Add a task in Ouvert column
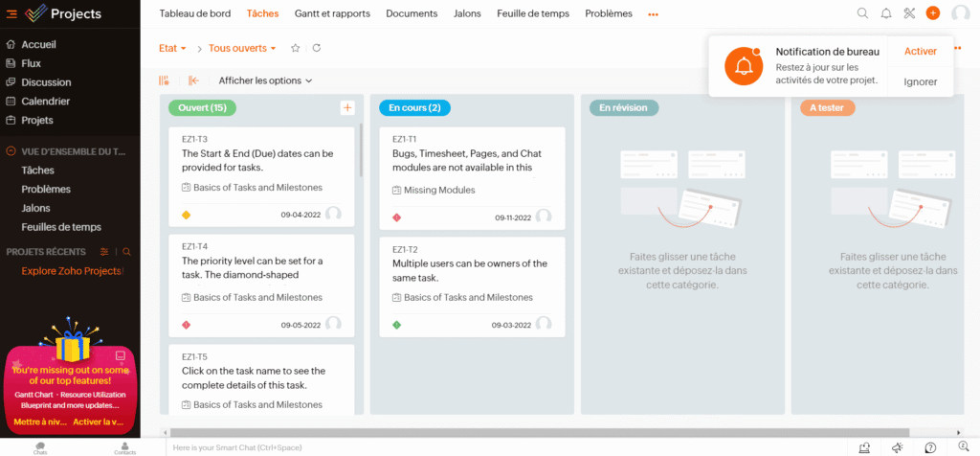Image resolution: width=980 pixels, height=456 pixels. (x=347, y=108)
